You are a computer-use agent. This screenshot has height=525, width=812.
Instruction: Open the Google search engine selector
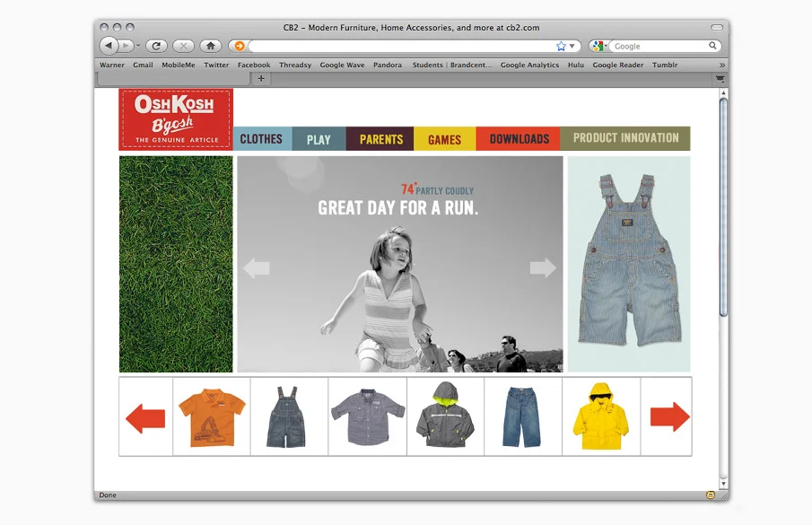(599, 46)
